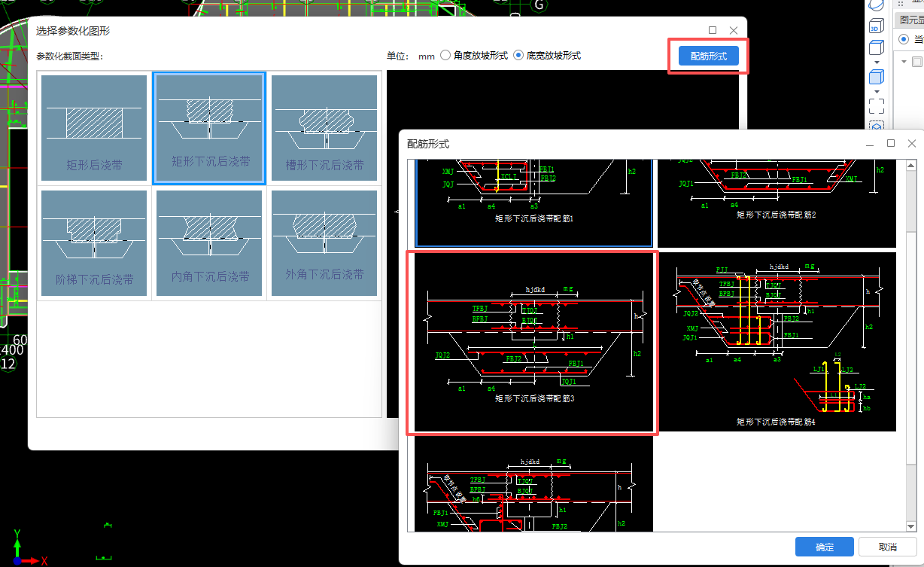Select the 角度放坡形式 radio option
Viewport: 924px width, 567px height.
[x=474, y=56]
